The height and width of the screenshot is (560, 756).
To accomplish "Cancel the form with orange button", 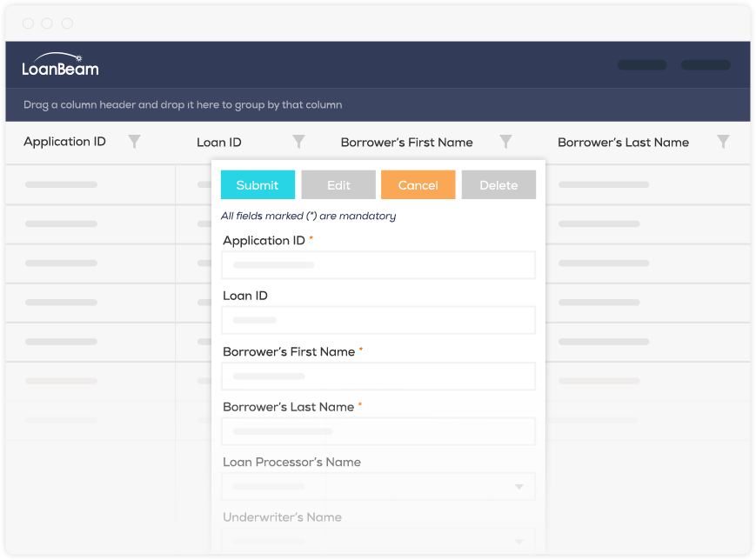I will tap(418, 185).
